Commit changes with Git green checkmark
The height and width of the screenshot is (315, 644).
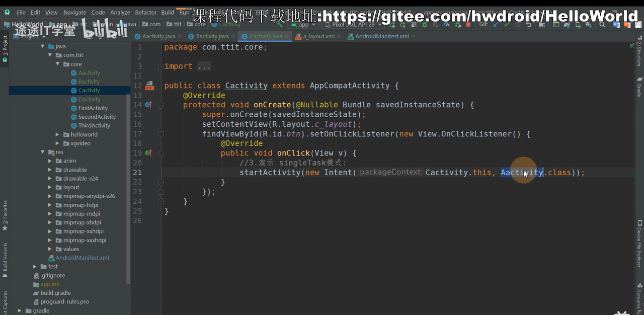[507, 24]
